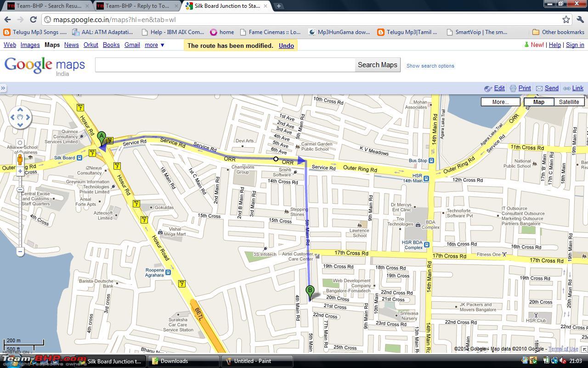
Task: Open the SmartVoip bookmark
Action: 477,32
